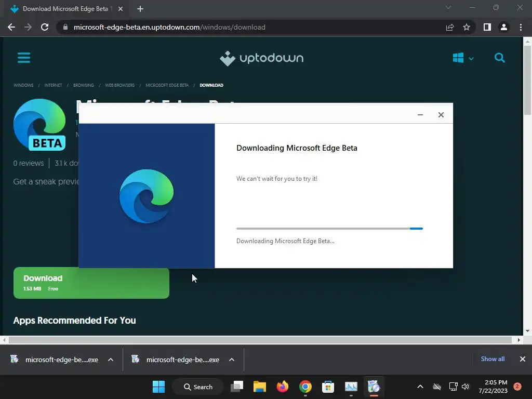Image resolution: width=532 pixels, height=399 pixels.
Task: Go to MICROSOFT EDGE BETA breadcrumb
Action: 167,85
